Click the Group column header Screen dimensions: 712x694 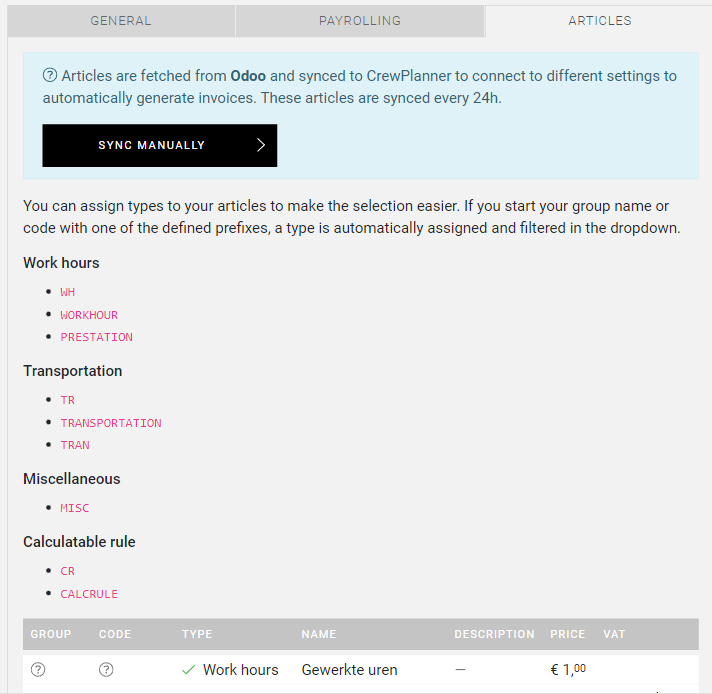[x=51, y=634]
